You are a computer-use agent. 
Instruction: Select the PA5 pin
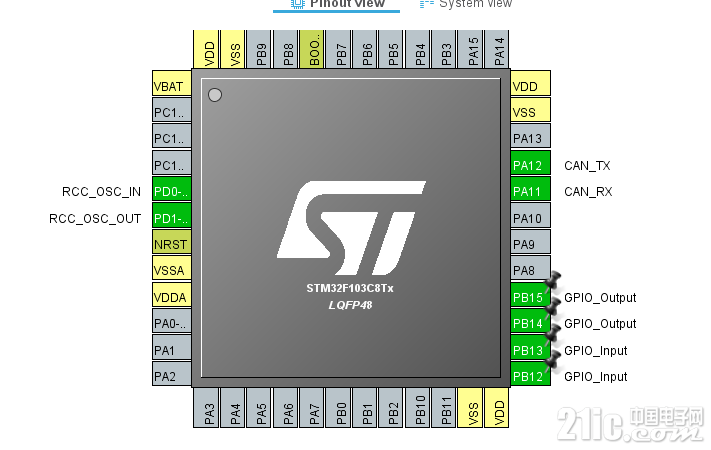coord(259,407)
